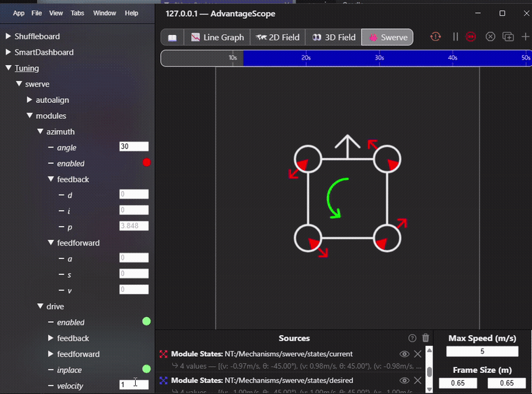Expand the drive feedforward node

pos(50,354)
